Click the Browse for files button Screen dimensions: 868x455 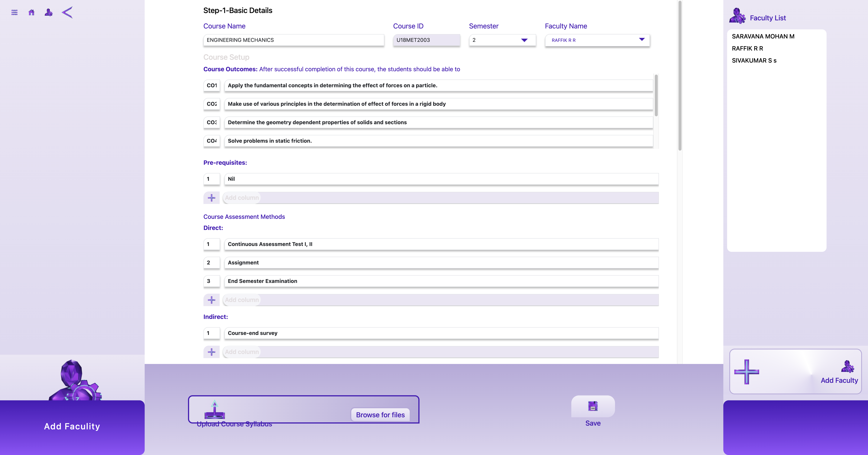point(380,415)
